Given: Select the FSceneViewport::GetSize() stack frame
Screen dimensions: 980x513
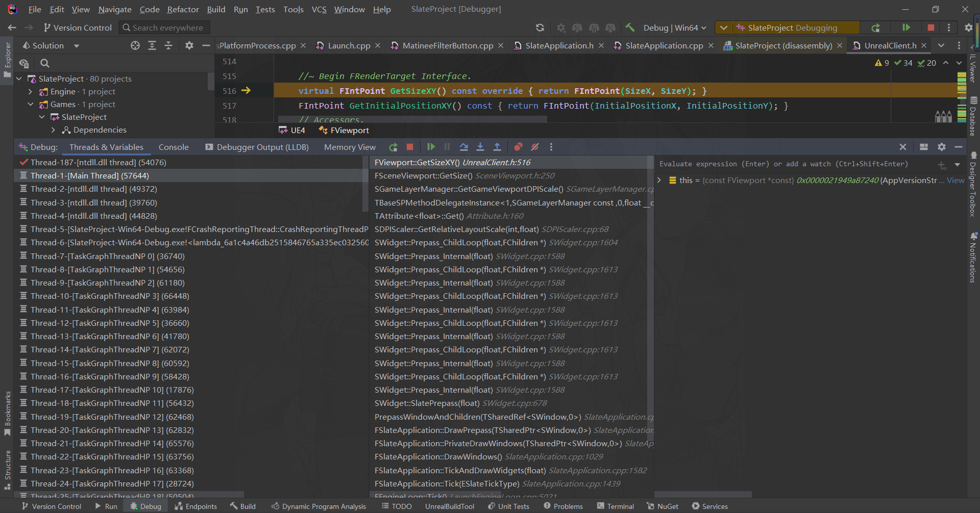Looking at the screenshot, I should pos(511,175).
